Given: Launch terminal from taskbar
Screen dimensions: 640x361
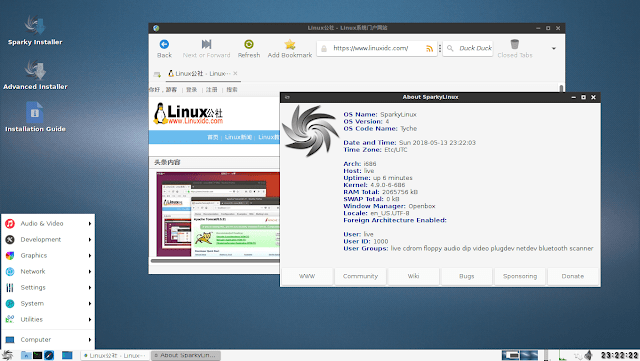Looking at the screenshot, I should (38, 355).
